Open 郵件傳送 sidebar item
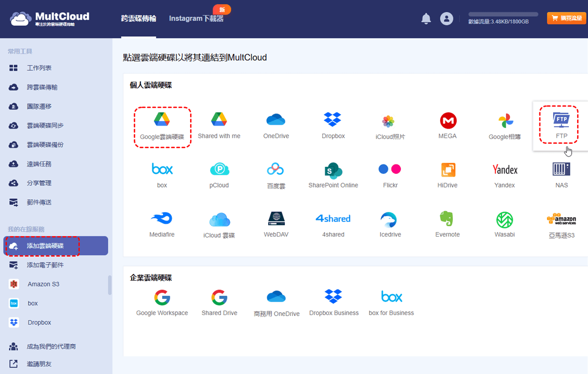 (x=39, y=202)
